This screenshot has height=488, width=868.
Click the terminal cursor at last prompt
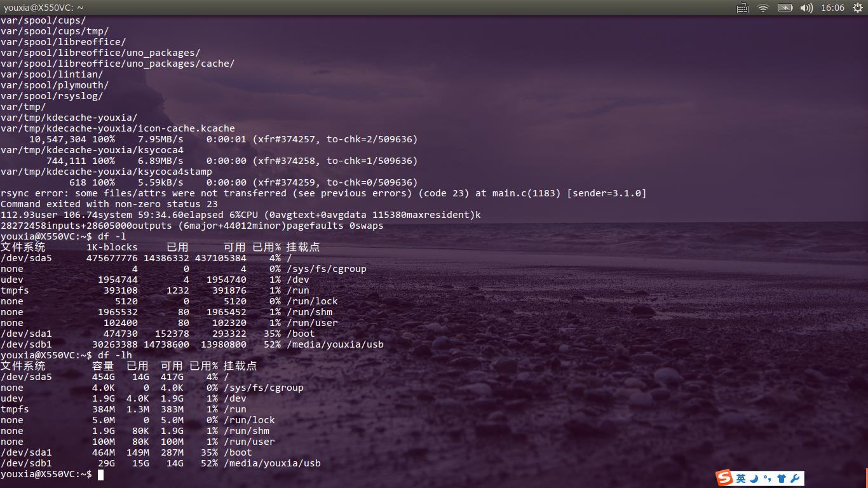[x=100, y=475]
